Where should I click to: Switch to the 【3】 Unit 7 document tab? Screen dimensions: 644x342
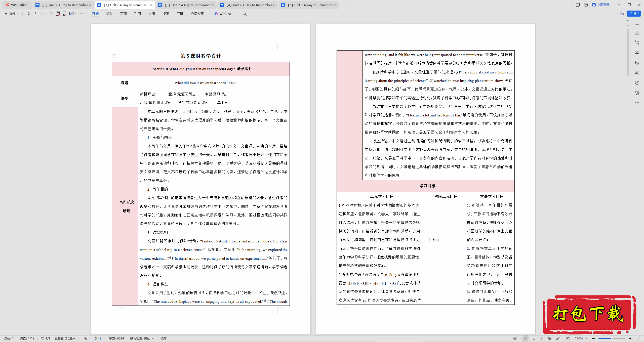pyautogui.click(x=186, y=5)
